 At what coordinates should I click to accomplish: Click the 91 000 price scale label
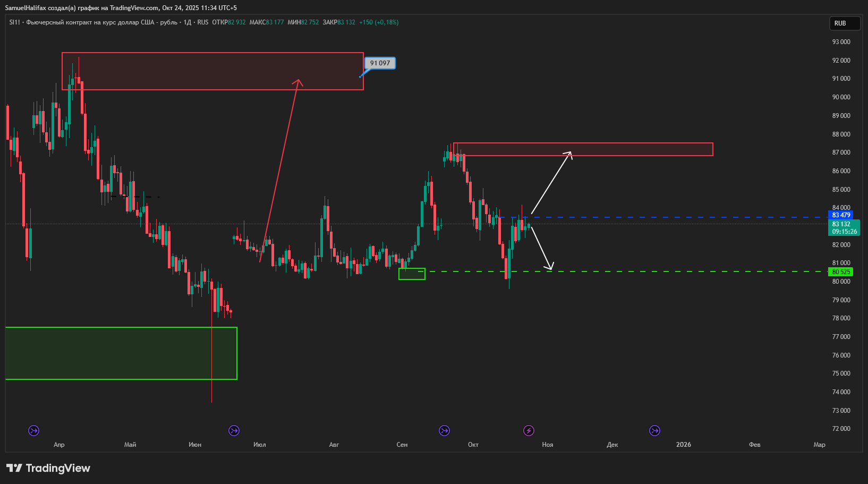point(841,79)
